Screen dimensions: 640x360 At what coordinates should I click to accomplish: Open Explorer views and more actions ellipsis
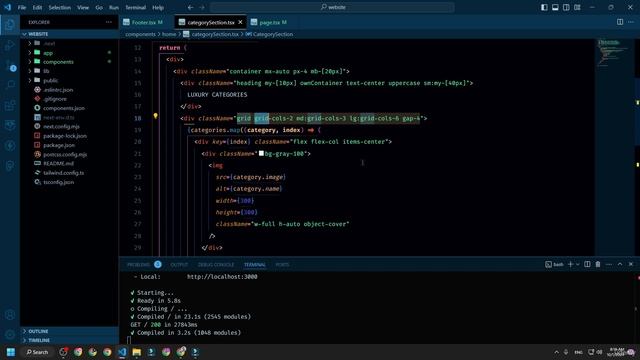(x=109, y=22)
